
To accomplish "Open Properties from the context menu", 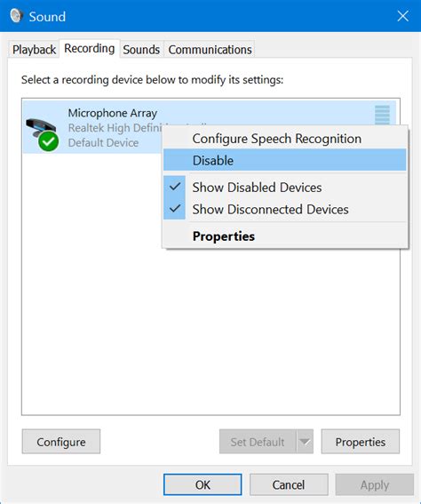I will click(285, 236).
